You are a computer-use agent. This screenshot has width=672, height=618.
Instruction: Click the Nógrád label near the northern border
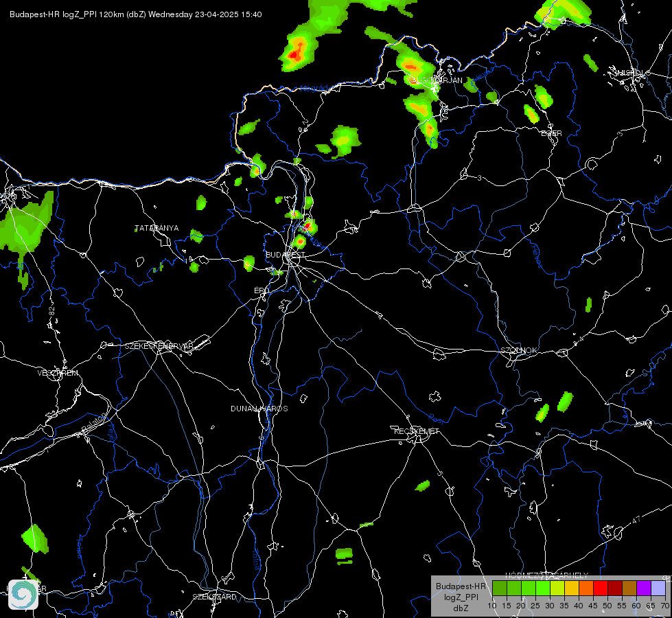pos(314,89)
